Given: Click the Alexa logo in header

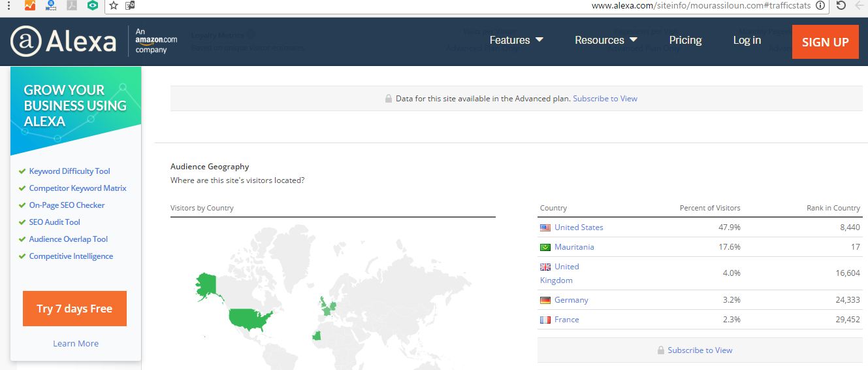Looking at the screenshot, I should click(63, 42).
